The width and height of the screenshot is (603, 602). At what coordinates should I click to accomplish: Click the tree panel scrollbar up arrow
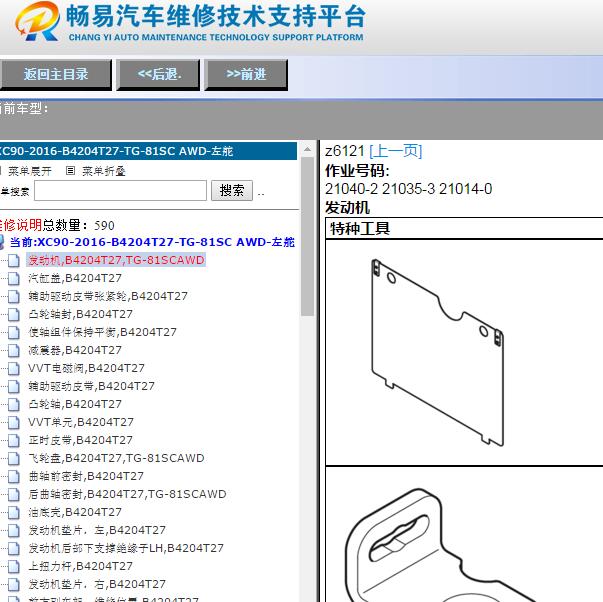click(x=307, y=150)
